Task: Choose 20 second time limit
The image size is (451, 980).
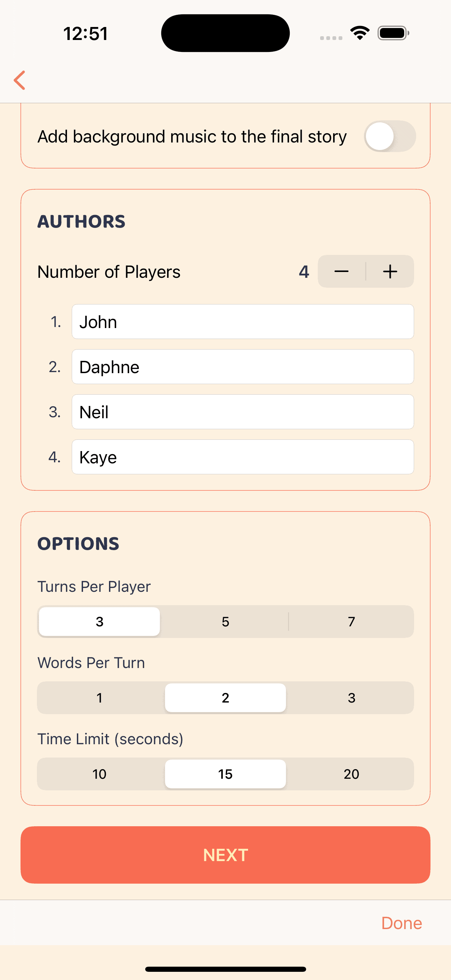Action: click(351, 774)
